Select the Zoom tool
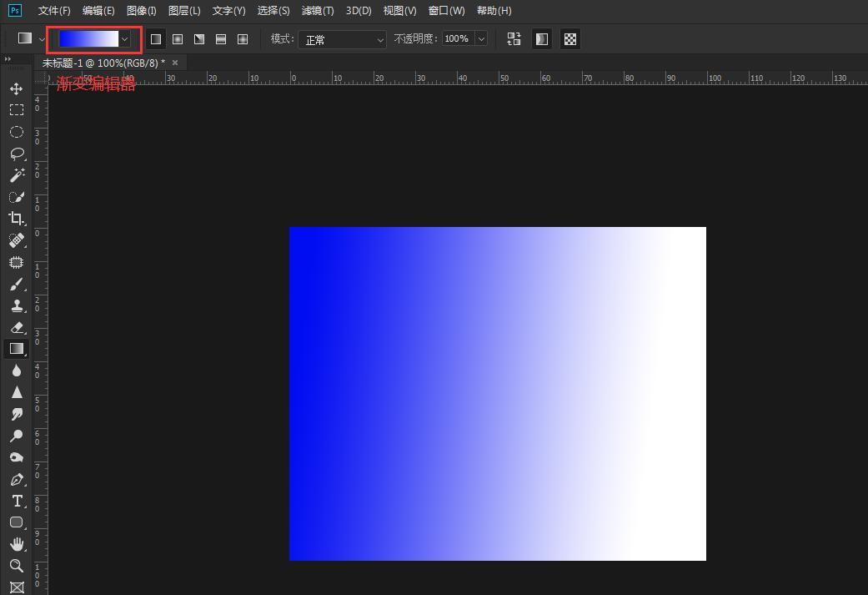 click(17, 566)
